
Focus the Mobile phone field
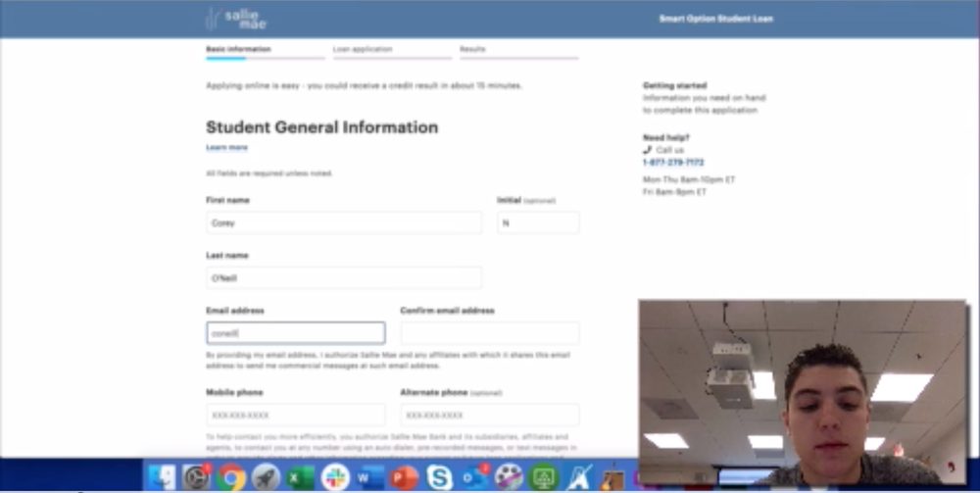coord(296,415)
